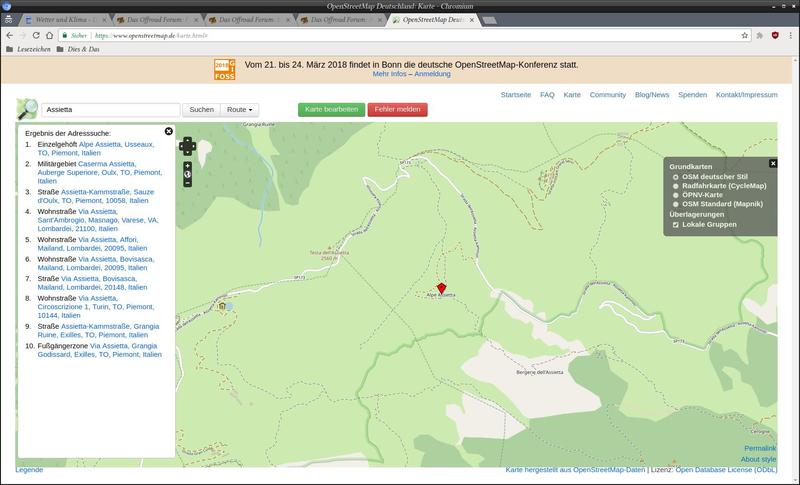Select ÖPNV-Karte base map
Viewport: 800px width, 485px height.
click(676, 195)
